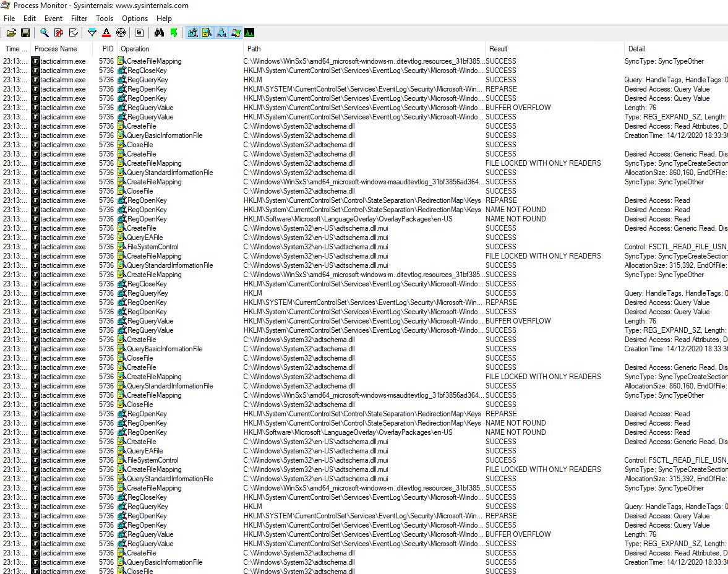Image resolution: width=728 pixels, height=574 pixels.
Task: Toggle Autoscroll in the toolbar
Action: click(x=59, y=33)
